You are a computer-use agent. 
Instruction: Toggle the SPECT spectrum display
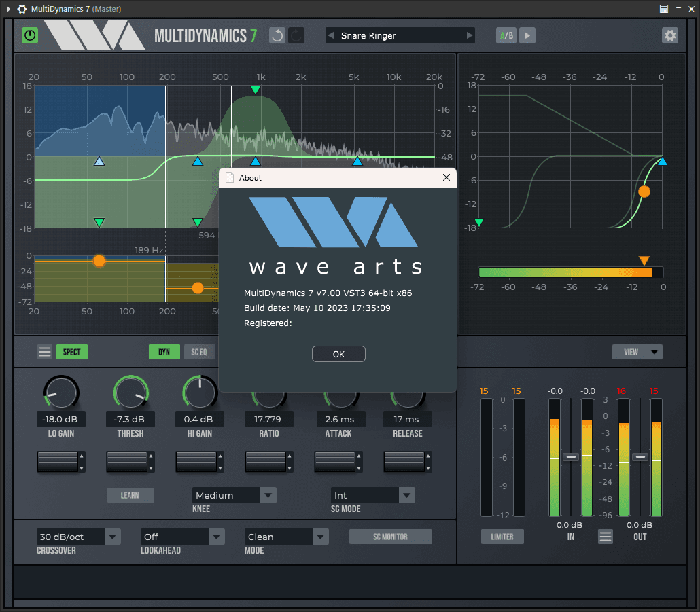(72, 352)
